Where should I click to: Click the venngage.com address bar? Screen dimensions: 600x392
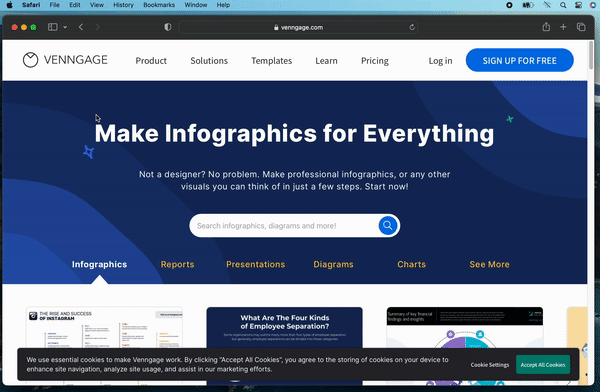[x=298, y=27]
